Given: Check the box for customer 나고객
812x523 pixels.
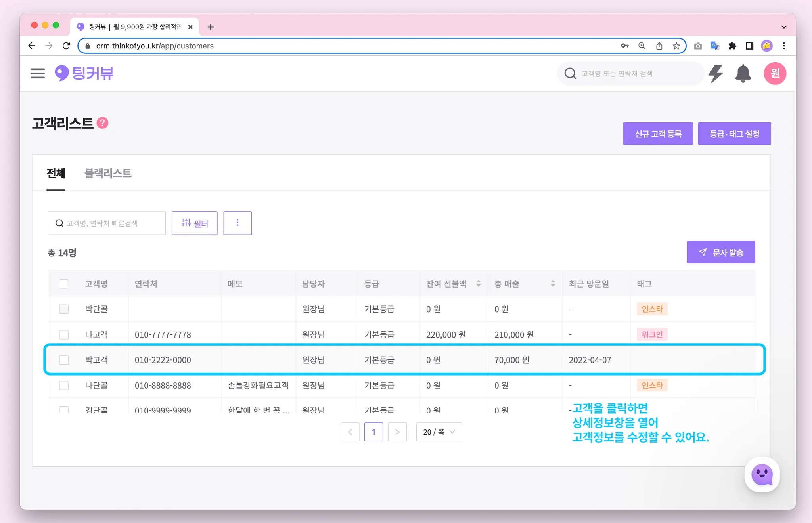Looking at the screenshot, I should tap(63, 334).
